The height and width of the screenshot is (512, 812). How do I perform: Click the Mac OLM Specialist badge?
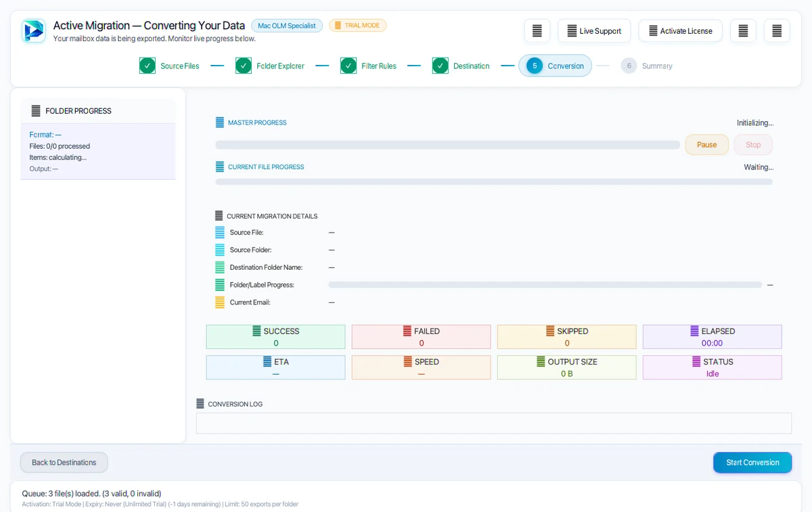click(x=287, y=26)
